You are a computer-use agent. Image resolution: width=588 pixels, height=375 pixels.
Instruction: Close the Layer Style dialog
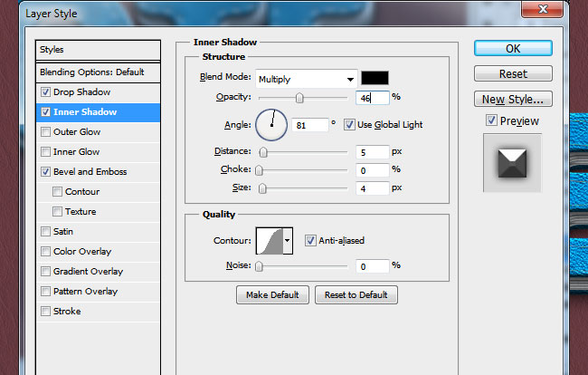542,9
